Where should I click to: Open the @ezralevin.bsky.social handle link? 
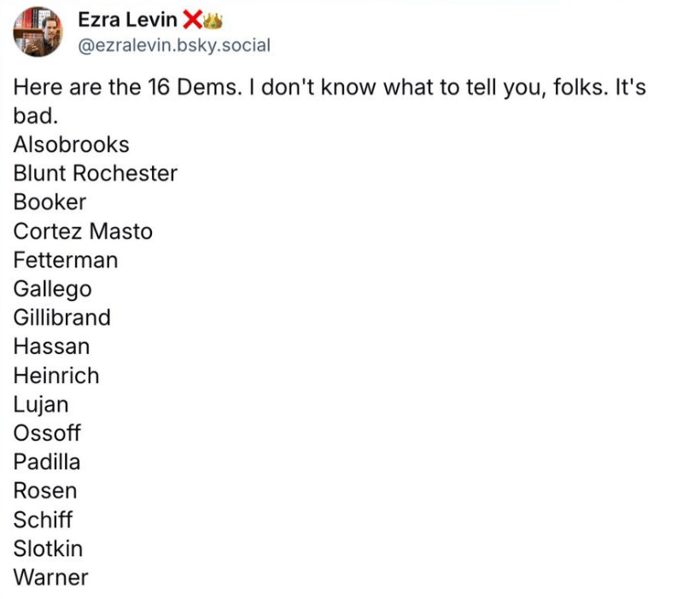pos(173,45)
